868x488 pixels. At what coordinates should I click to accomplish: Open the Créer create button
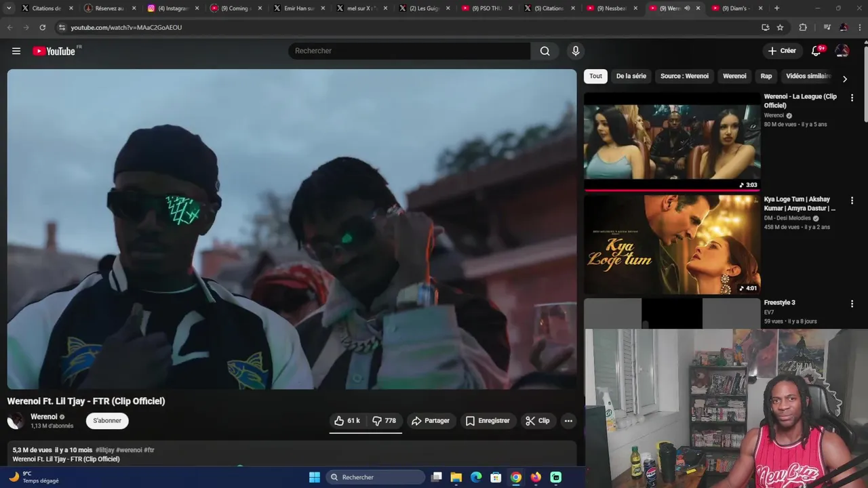(x=782, y=51)
